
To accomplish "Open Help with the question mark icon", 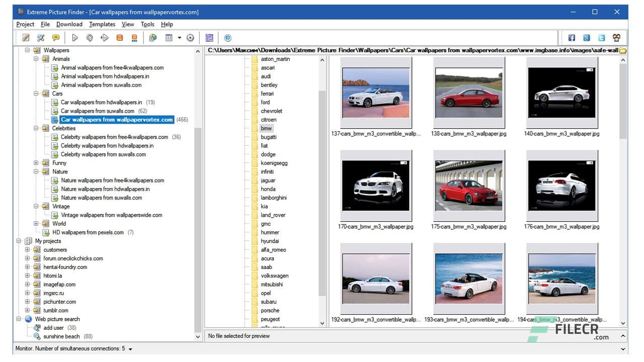I will tap(227, 37).
